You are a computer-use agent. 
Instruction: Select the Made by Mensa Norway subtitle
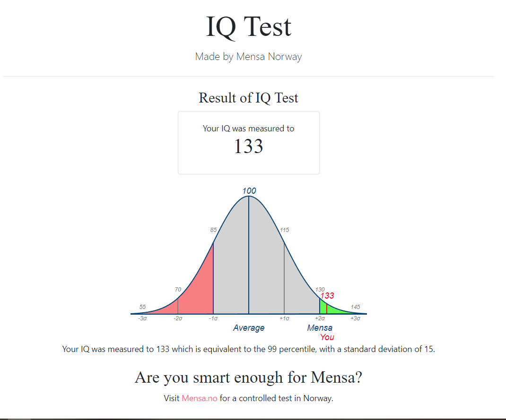click(248, 57)
